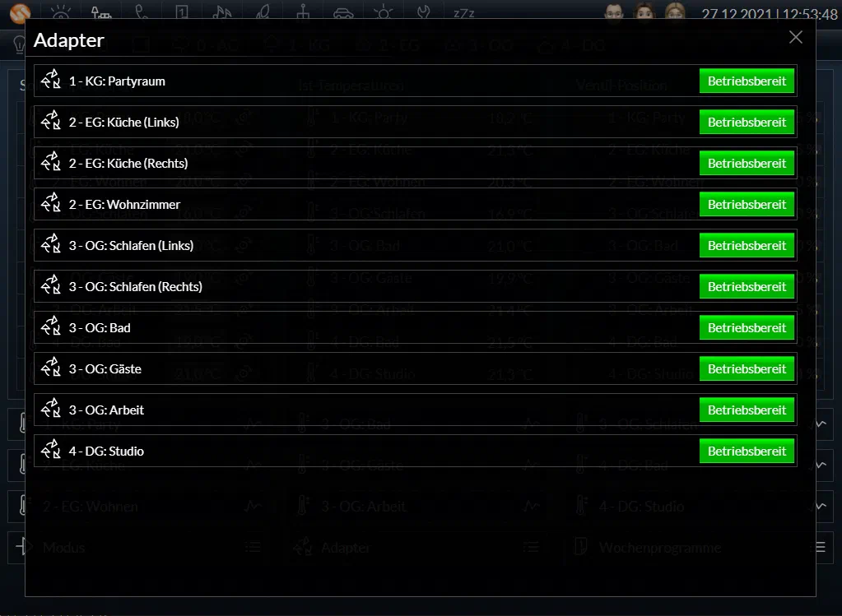Click Betriebsbereit status of Küche (Links)
The width and height of the screenshot is (842, 616).
[x=747, y=122]
